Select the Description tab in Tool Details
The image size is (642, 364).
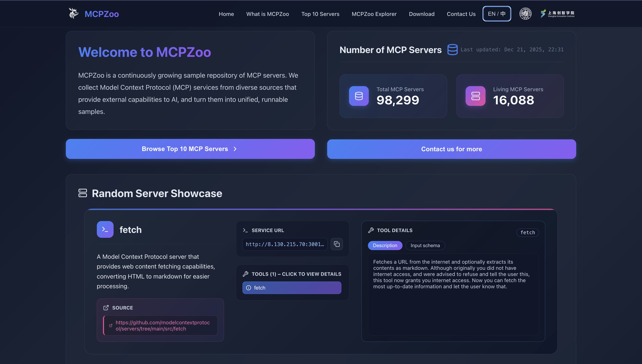click(385, 245)
